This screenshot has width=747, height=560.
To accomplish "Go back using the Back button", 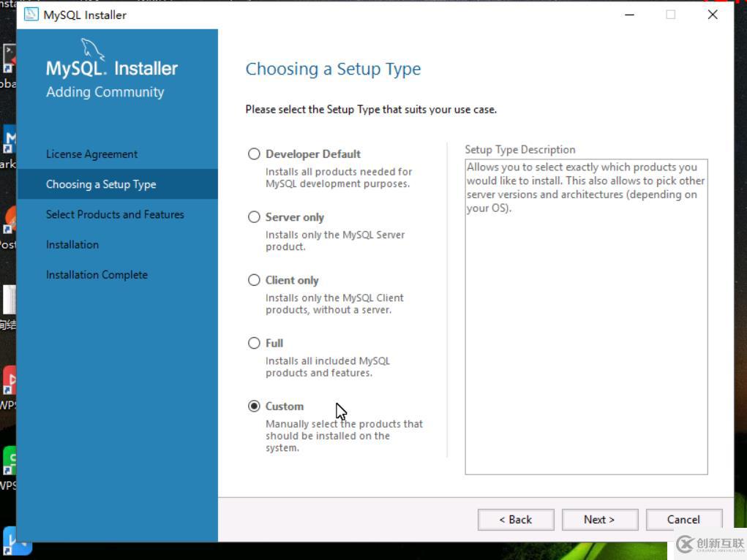I will click(x=516, y=520).
